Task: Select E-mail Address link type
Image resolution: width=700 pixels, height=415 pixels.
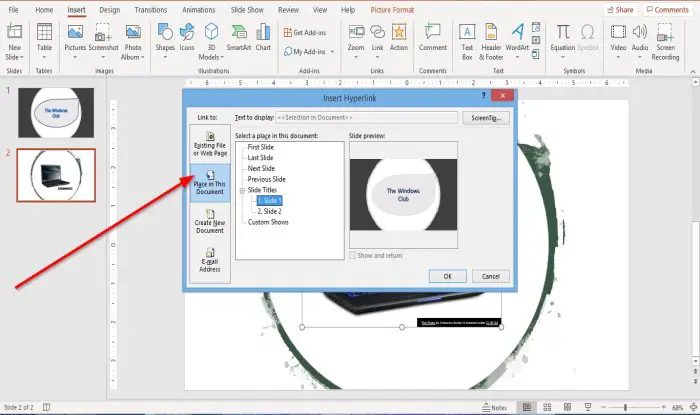Action: tap(210, 260)
